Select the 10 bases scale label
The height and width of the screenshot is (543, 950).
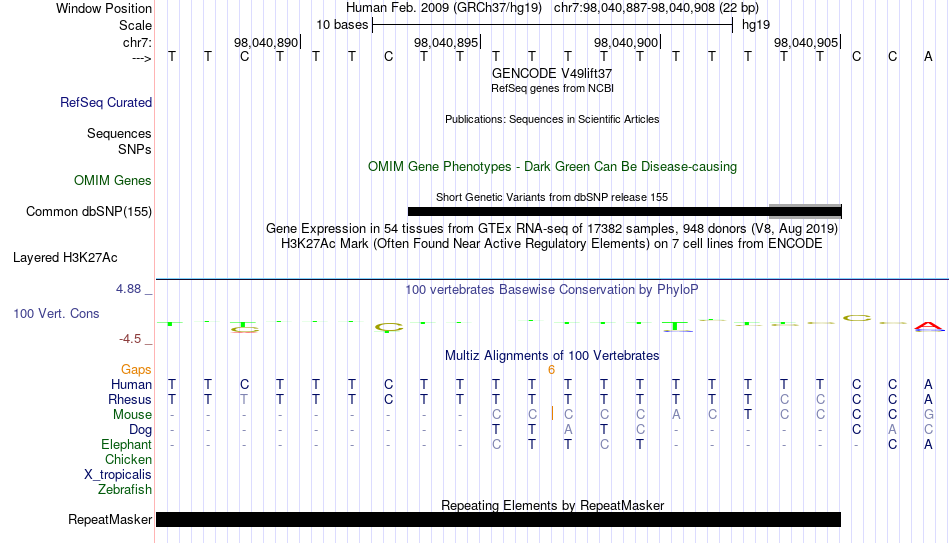342,25
